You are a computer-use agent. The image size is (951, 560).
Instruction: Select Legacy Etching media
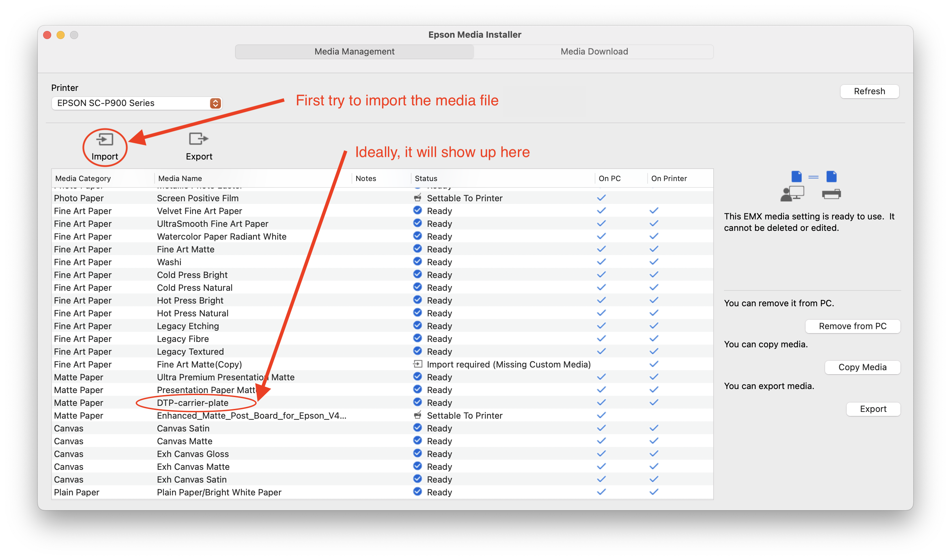tap(382, 326)
